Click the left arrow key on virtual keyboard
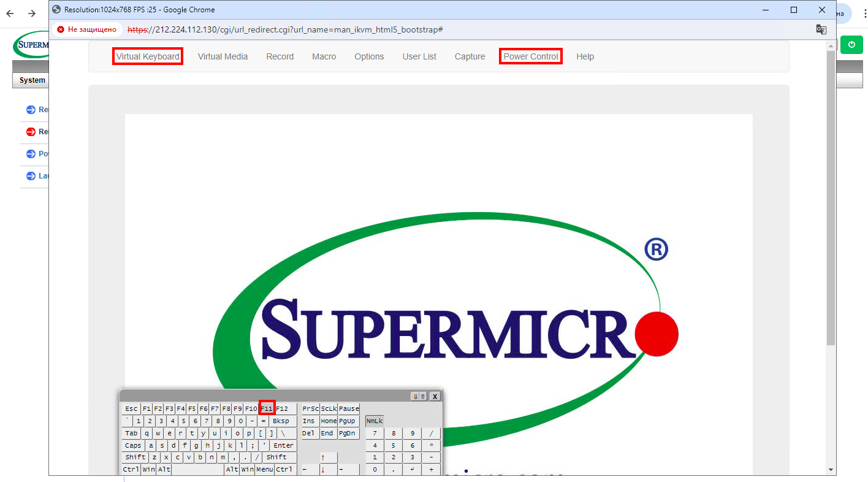This screenshot has width=868, height=482. click(310, 470)
